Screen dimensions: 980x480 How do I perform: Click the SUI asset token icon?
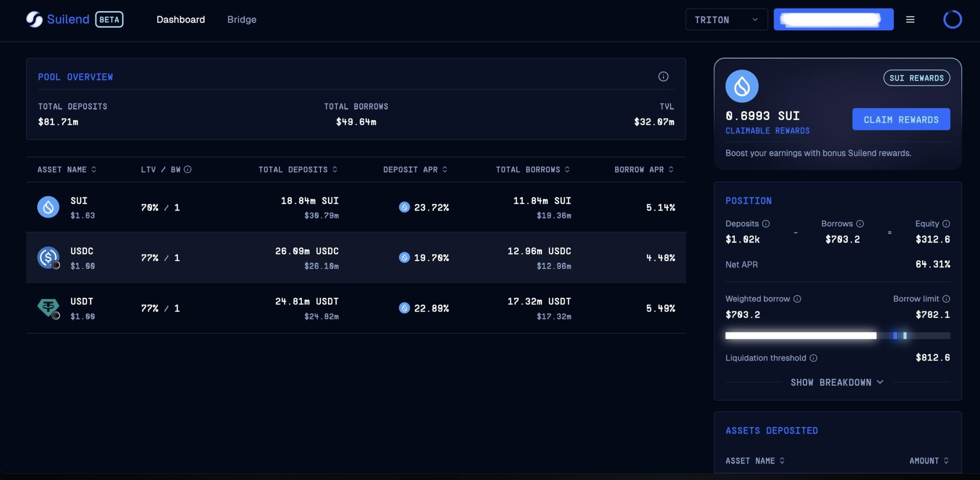click(48, 207)
